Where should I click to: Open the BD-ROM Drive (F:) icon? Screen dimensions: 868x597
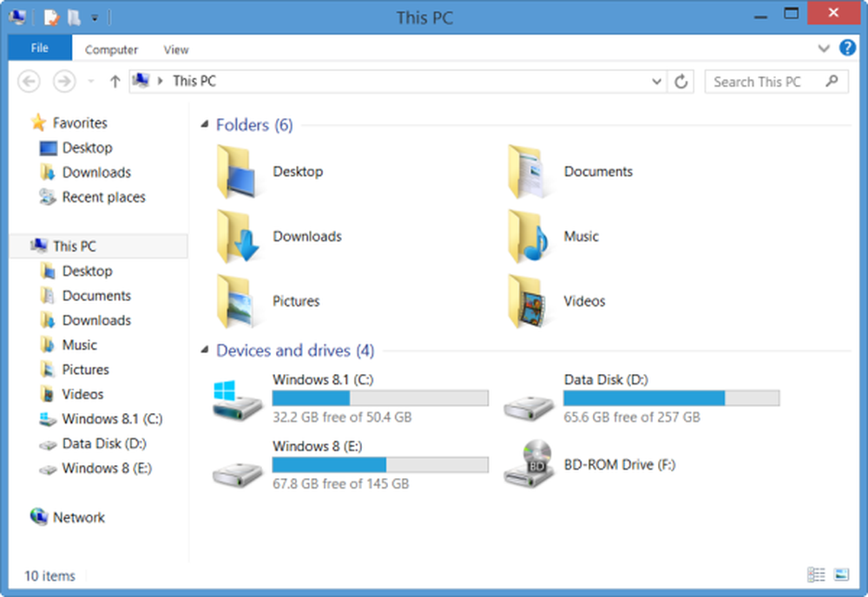529,464
